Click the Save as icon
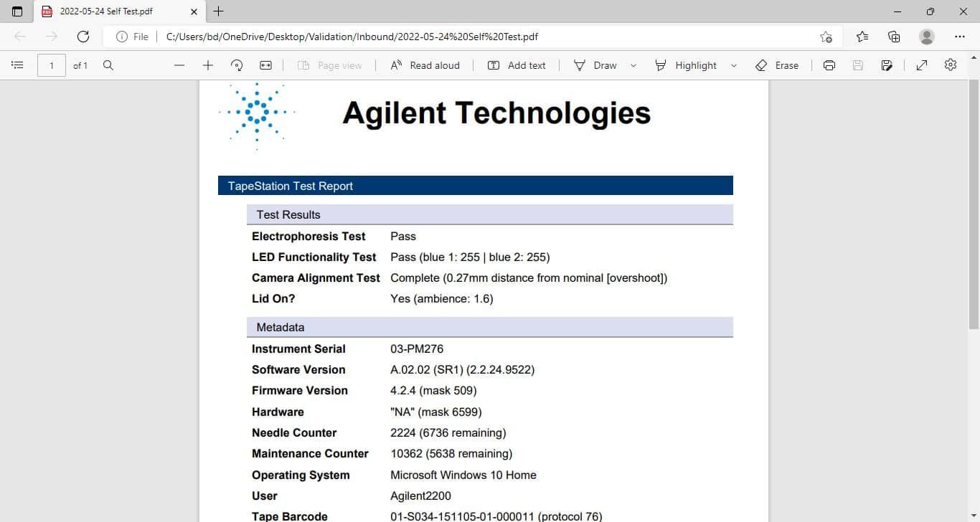This screenshot has width=980, height=522. 887,65
